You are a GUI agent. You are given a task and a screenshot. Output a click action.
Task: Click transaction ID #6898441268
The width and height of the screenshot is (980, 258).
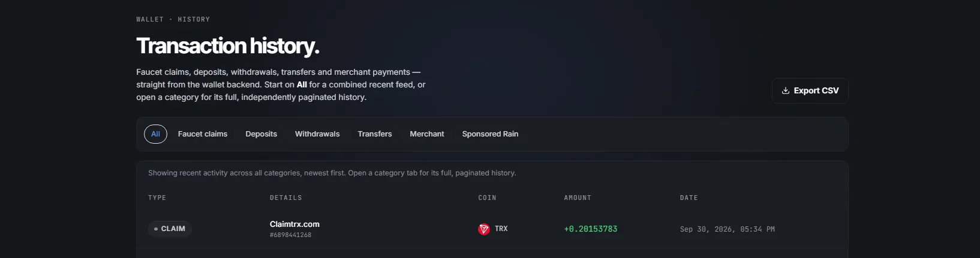tap(290, 235)
